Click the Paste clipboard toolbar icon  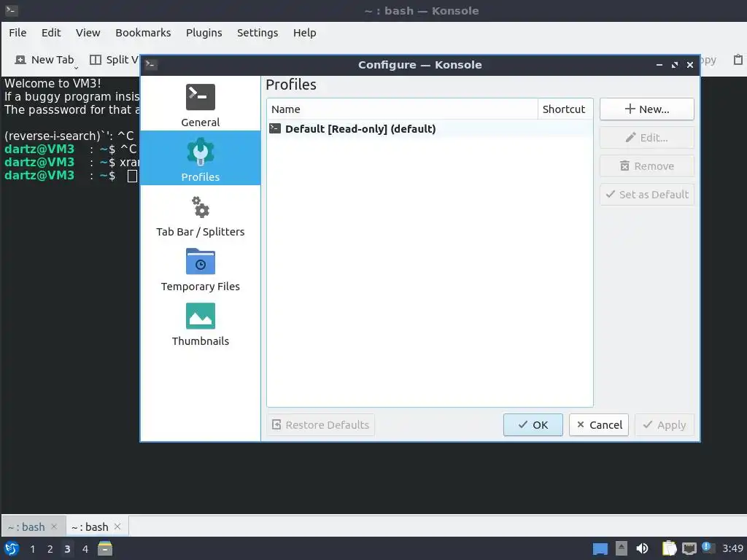tap(738, 60)
